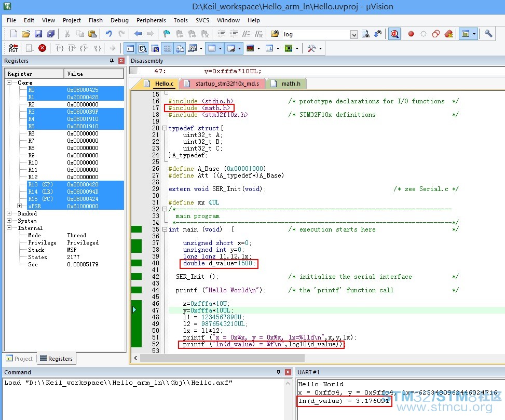This screenshot has width=505, height=420.
Task: Stop program execution red X icon
Action: (42, 48)
